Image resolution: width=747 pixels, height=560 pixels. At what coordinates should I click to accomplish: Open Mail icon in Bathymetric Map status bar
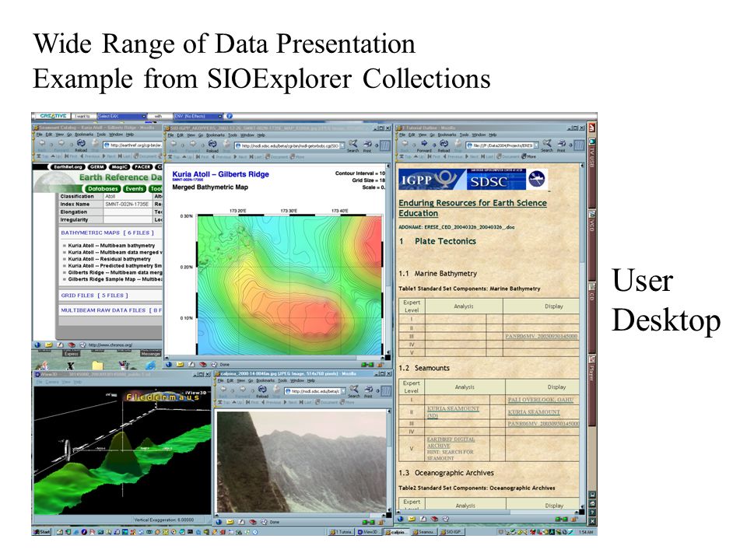(180, 364)
